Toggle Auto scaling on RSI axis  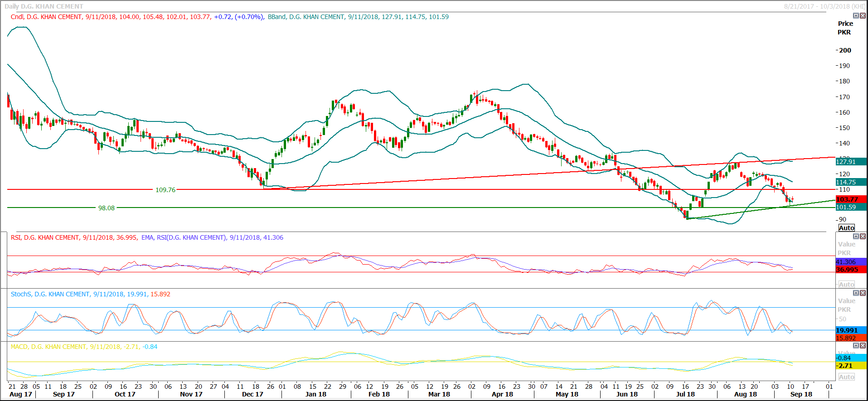point(846,285)
